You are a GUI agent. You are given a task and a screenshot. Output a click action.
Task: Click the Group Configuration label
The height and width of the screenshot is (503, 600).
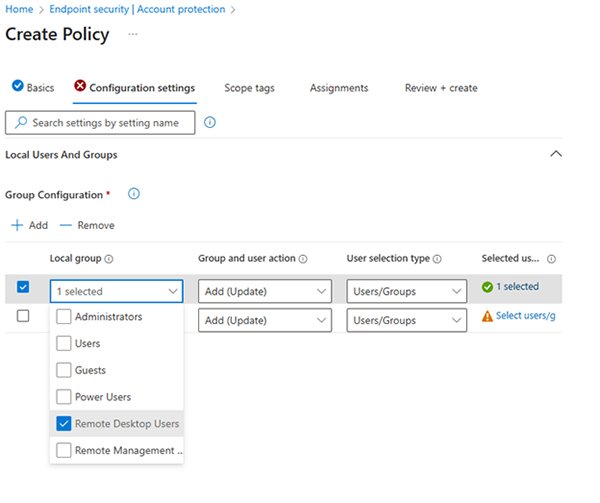pyautogui.click(x=54, y=195)
